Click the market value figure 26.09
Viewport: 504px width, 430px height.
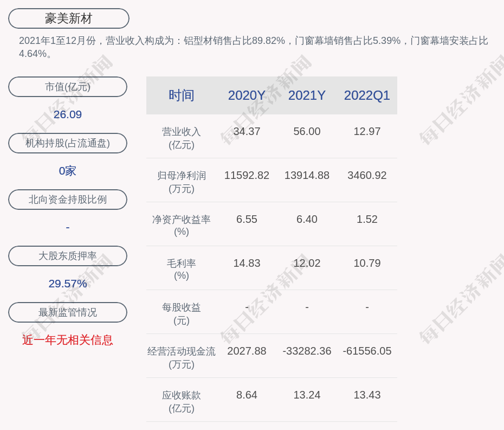coord(68,114)
